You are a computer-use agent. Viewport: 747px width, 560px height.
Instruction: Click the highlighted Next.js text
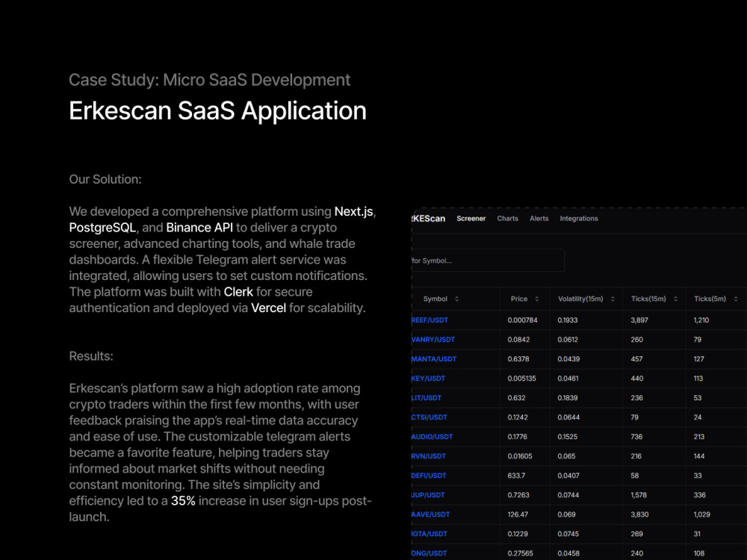353,211
